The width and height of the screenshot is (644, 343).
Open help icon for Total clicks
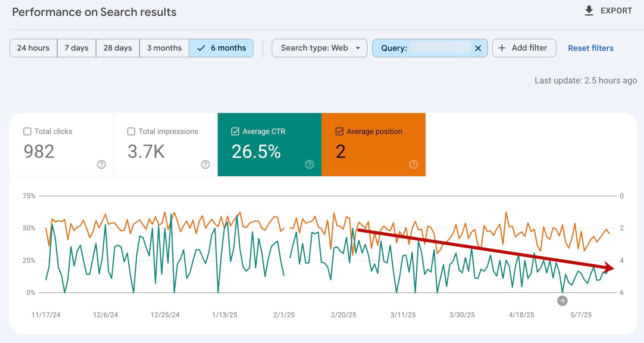point(101,164)
